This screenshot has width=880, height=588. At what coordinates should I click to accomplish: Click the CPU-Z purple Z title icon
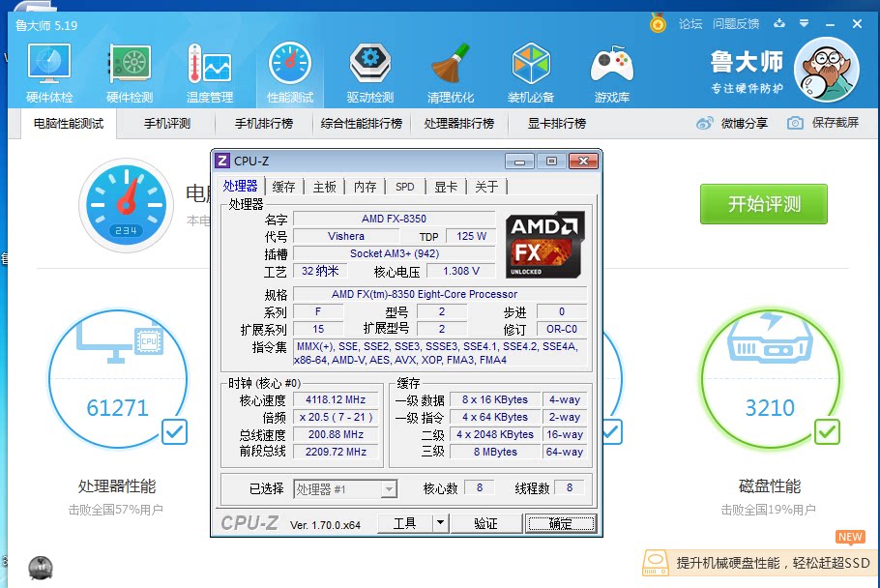point(222,162)
